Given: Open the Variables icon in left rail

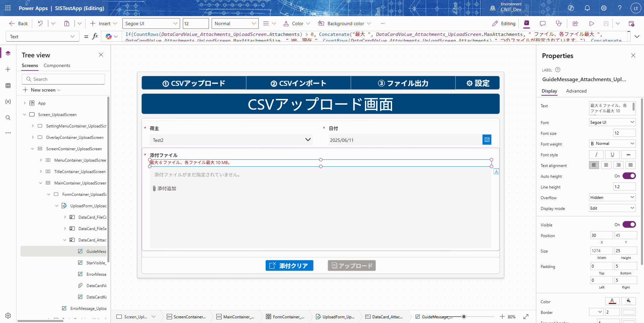Looking at the screenshot, I should click(8, 102).
